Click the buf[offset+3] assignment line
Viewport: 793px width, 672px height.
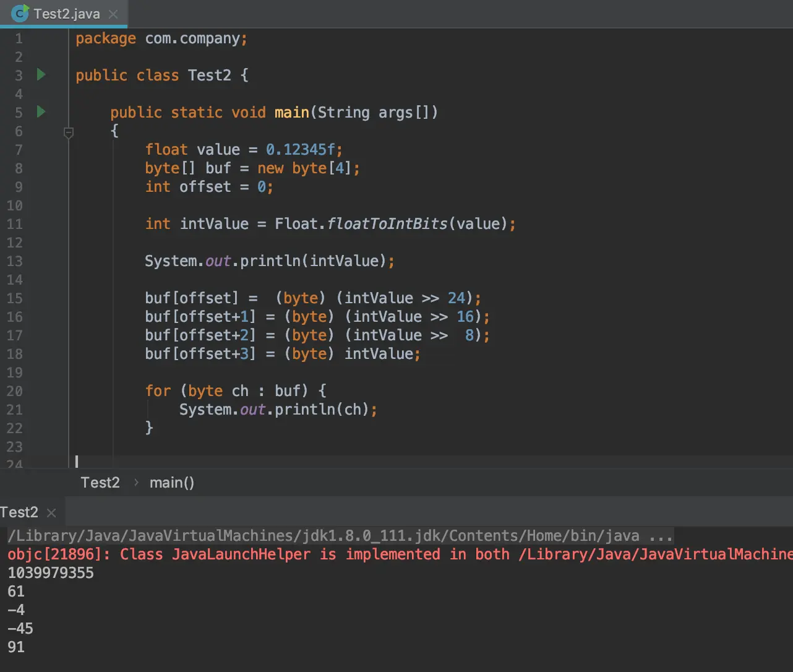[283, 354]
